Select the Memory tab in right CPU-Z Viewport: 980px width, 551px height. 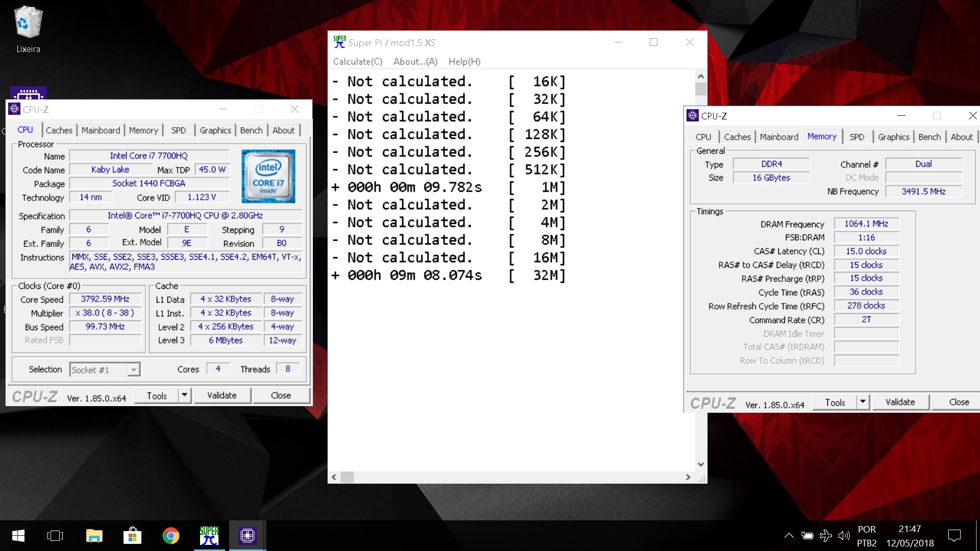pos(822,136)
